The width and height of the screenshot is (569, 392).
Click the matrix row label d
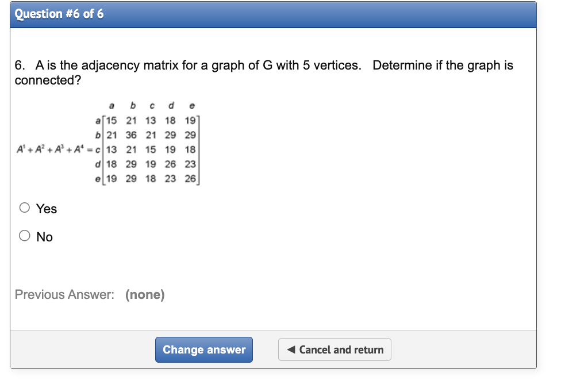click(x=97, y=165)
